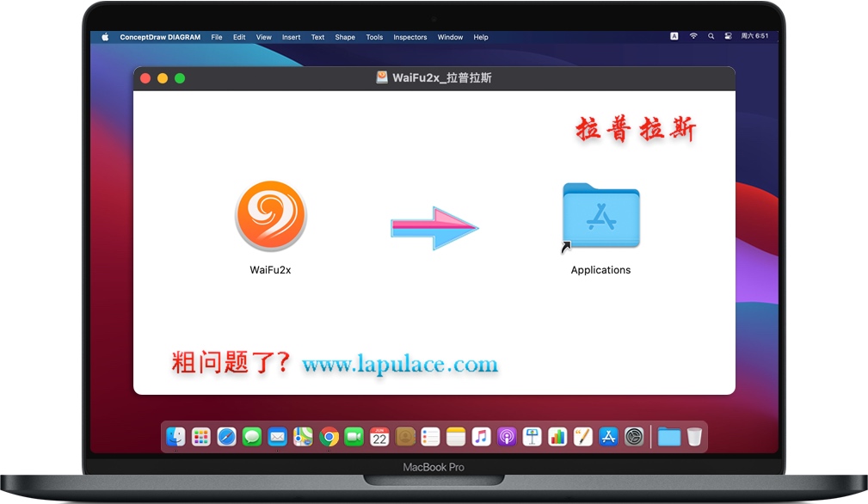Viewport: 868px width, 504px height.
Task: Open the Applications folder shortcut
Action: click(600, 216)
